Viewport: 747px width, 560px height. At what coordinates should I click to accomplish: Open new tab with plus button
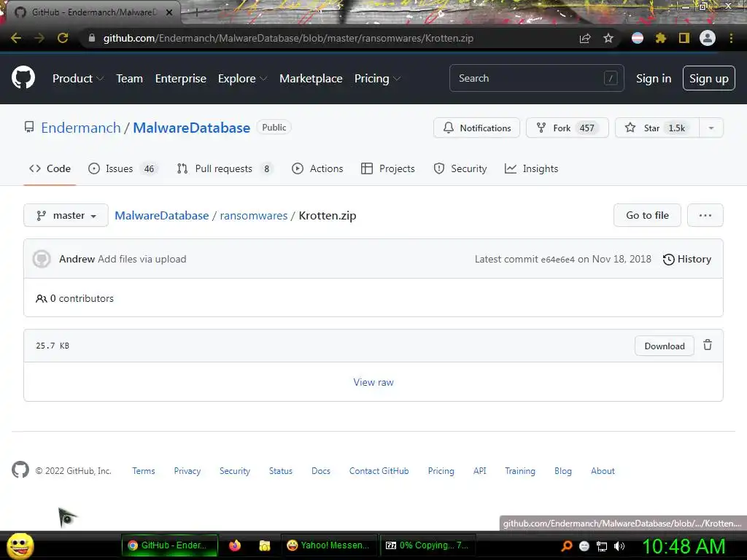tap(196, 13)
